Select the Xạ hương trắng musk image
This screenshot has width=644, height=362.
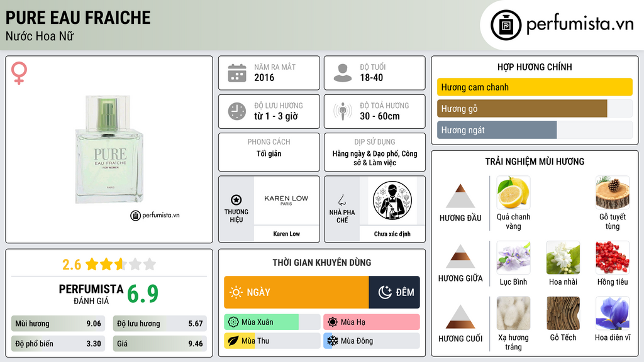513,313
